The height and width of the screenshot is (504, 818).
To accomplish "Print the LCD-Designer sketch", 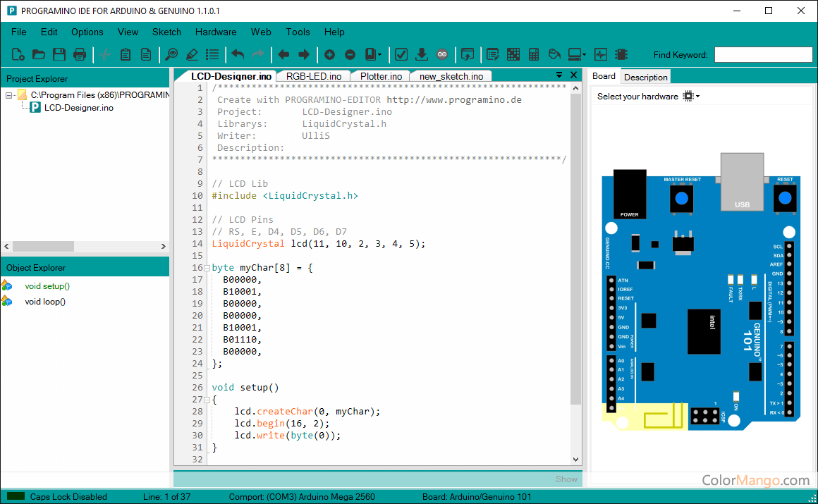I will coord(80,54).
